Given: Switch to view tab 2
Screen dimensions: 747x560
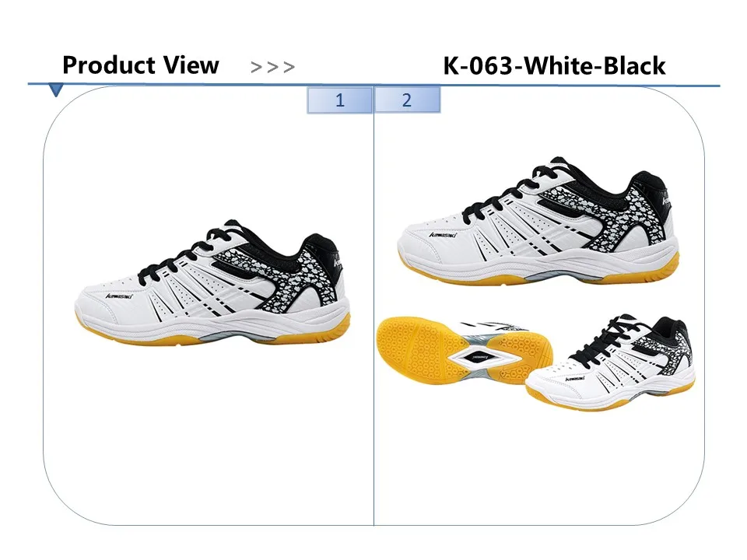Looking at the screenshot, I should (407, 100).
